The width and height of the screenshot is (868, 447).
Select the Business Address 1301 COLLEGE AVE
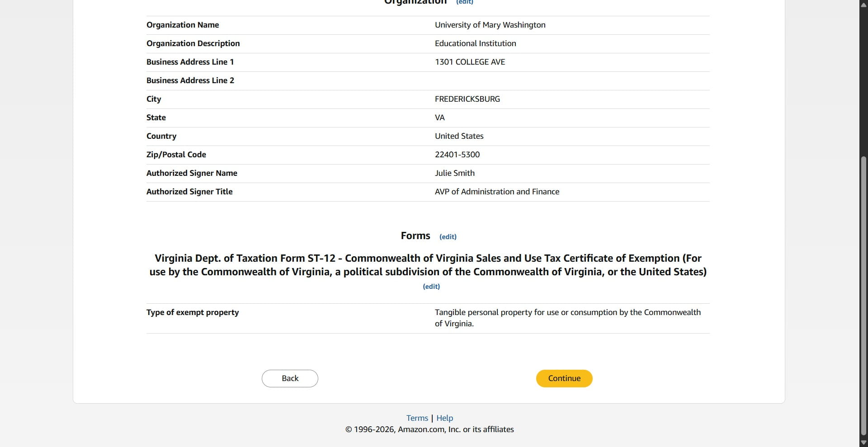(470, 62)
